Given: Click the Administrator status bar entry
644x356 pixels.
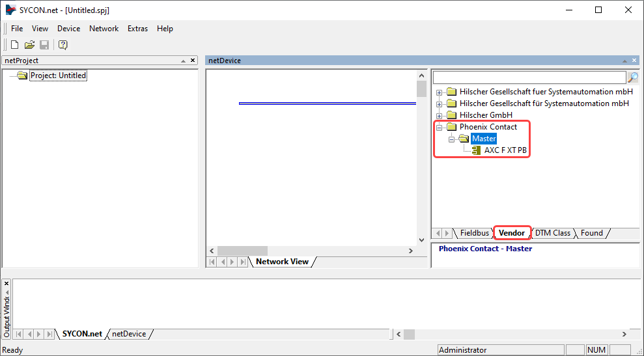Looking at the screenshot, I should (501, 350).
